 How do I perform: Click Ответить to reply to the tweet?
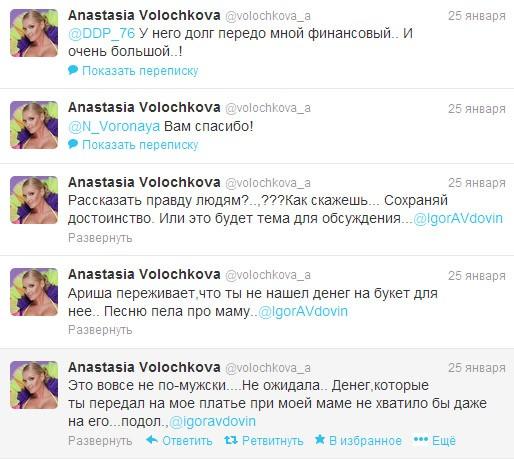pos(187,441)
